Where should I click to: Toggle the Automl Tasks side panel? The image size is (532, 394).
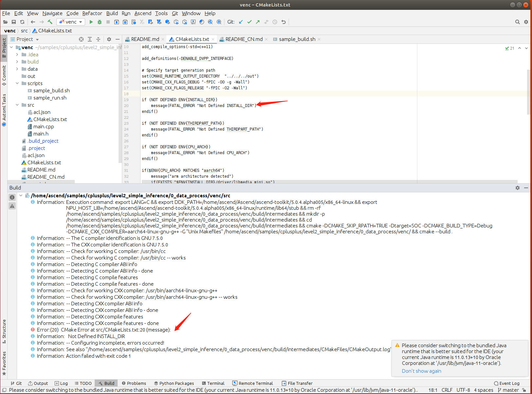[4, 110]
